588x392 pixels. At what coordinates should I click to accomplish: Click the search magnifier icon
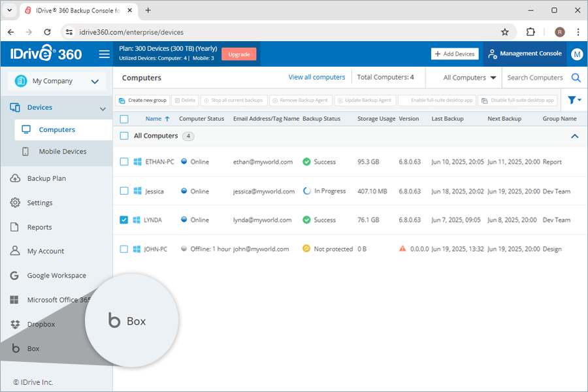coord(576,78)
